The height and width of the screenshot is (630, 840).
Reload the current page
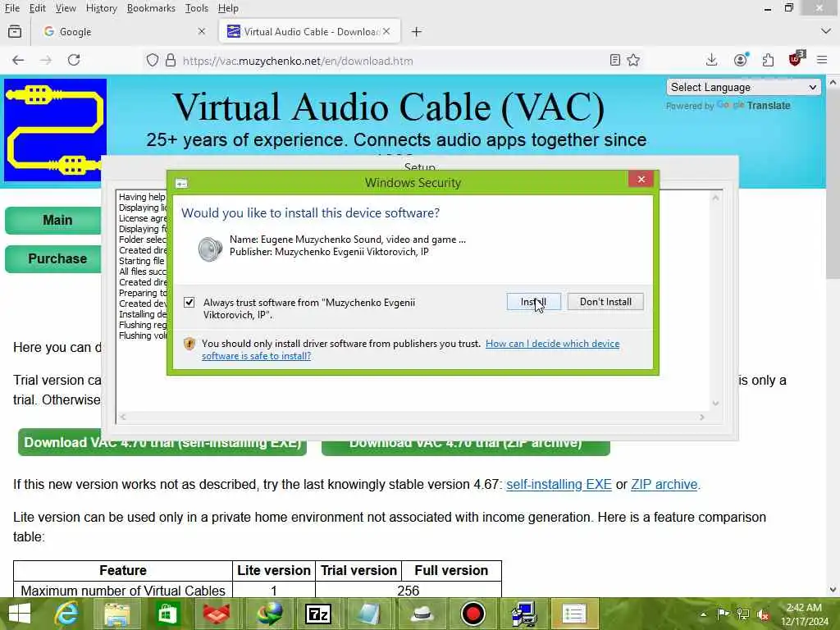coord(74,60)
